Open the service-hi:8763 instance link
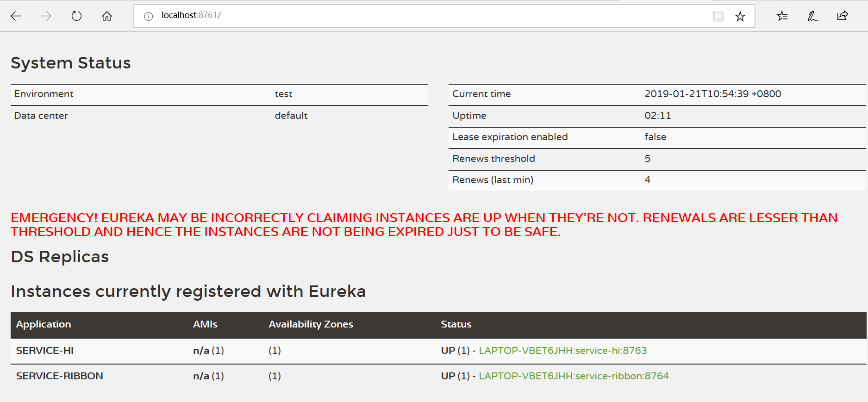 pyautogui.click(x=562, y=351)
